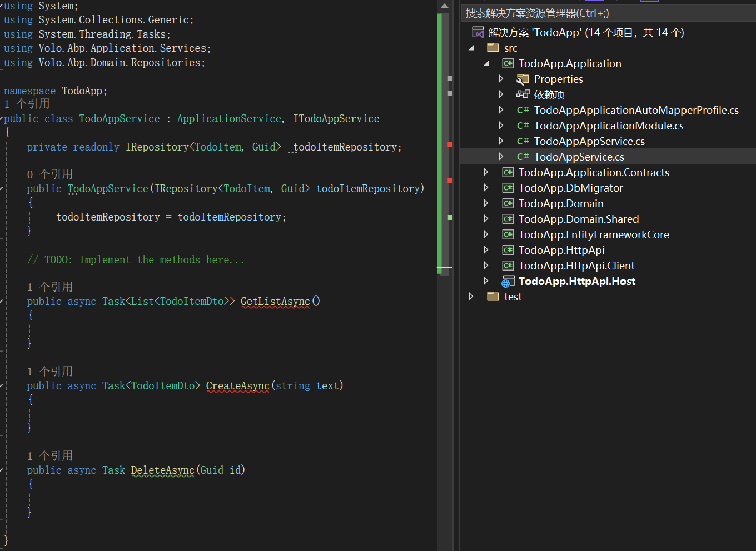The width and height of the screenshot is (756, 551).
Task: Click the CreateAsync method name
Action: 238,385
